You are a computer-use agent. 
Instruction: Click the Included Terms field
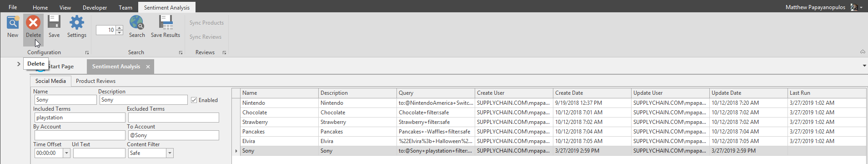point(80,118)
